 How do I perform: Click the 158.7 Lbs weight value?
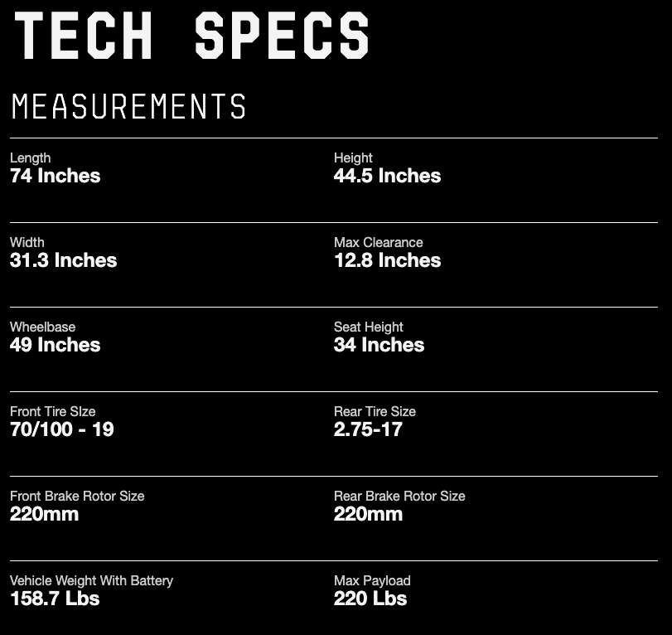(x=55, y=599)
